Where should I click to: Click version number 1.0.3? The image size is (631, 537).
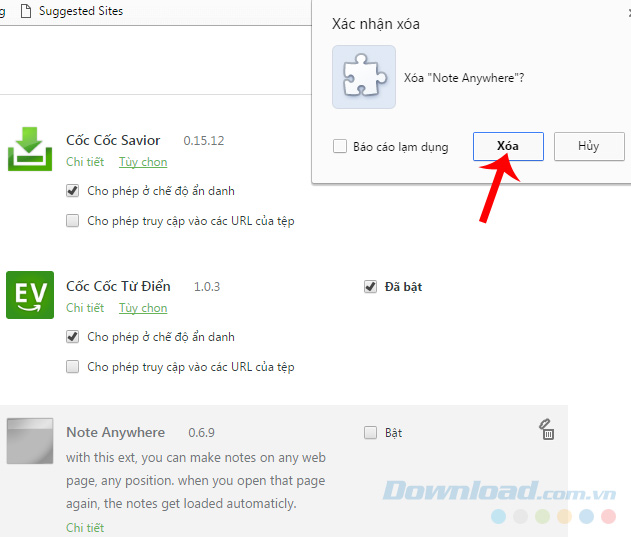tap(207, 287)
